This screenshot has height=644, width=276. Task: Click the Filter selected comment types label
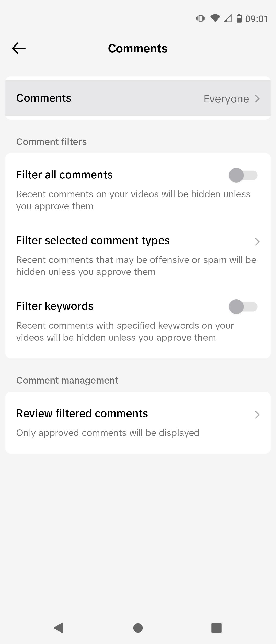93,240
